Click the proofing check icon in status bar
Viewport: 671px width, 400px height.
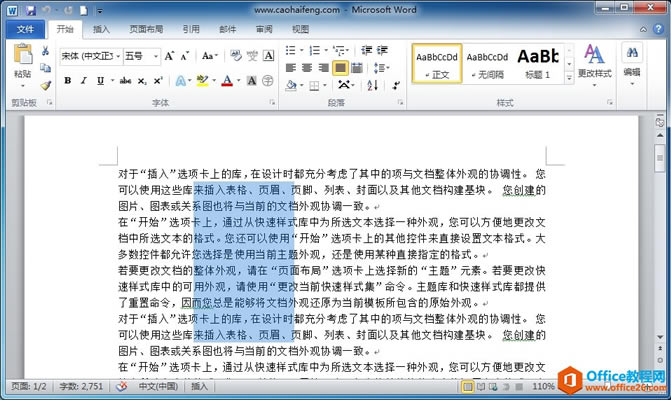[x=122, y=386]
